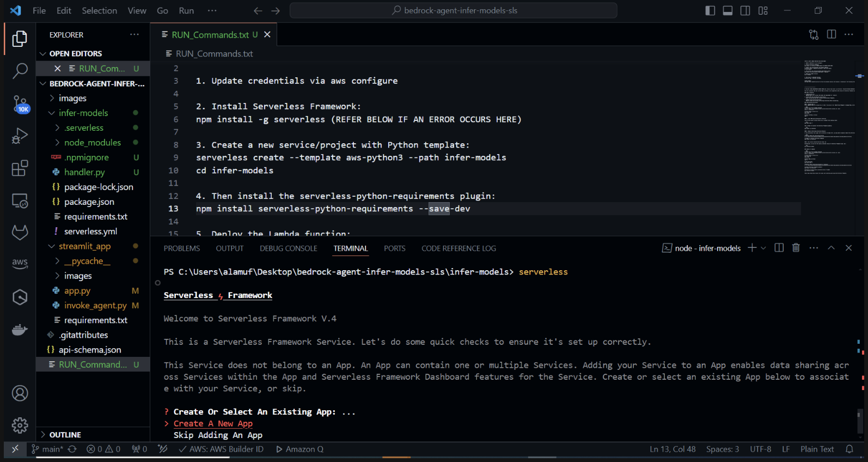Click main* branch in status bar
The height and width of the screenshot is (462, 868).
47,449
